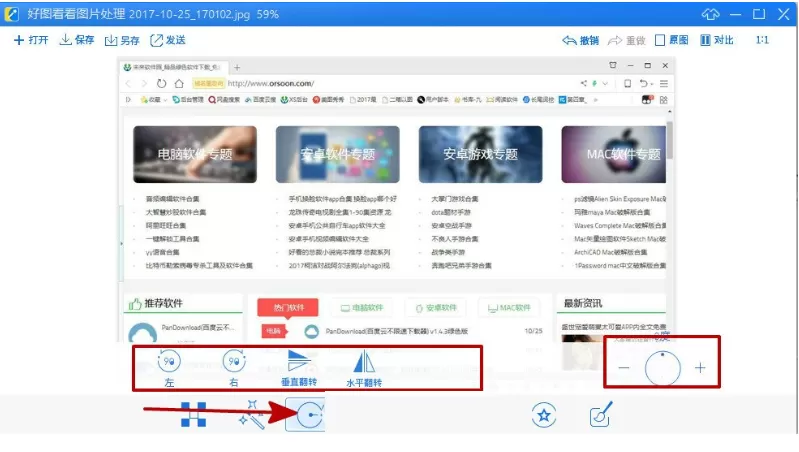Screen dimensions: 799x452
Task: Open the star favorites tool
Action: 544,415
